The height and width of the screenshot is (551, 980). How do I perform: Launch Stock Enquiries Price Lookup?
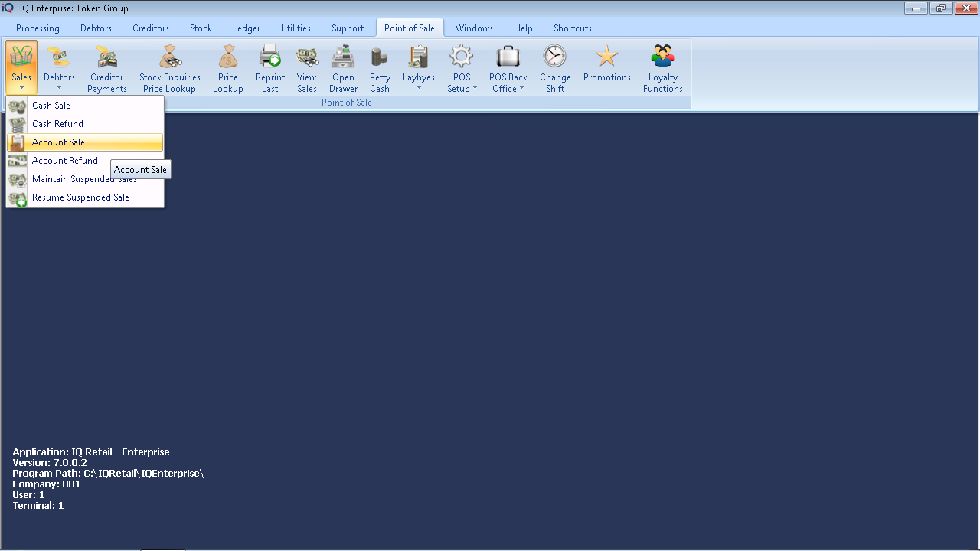(170, 56)
